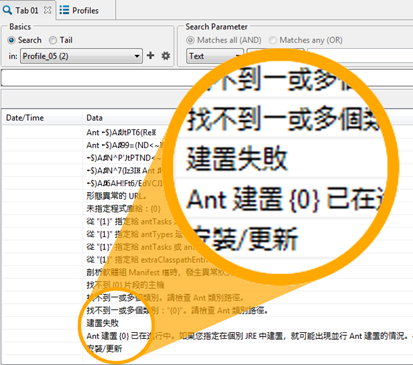Select the row starting '未指定程式庫給'

coord(123,209)
